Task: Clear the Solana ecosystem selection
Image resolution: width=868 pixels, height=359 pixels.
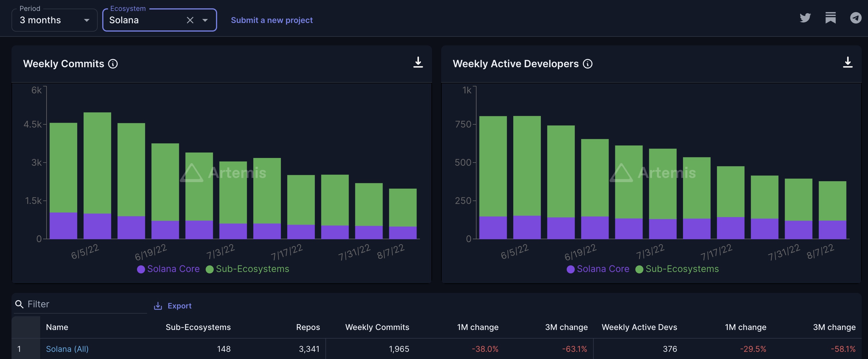Action: pyautogui.click(x=190, y=20)
